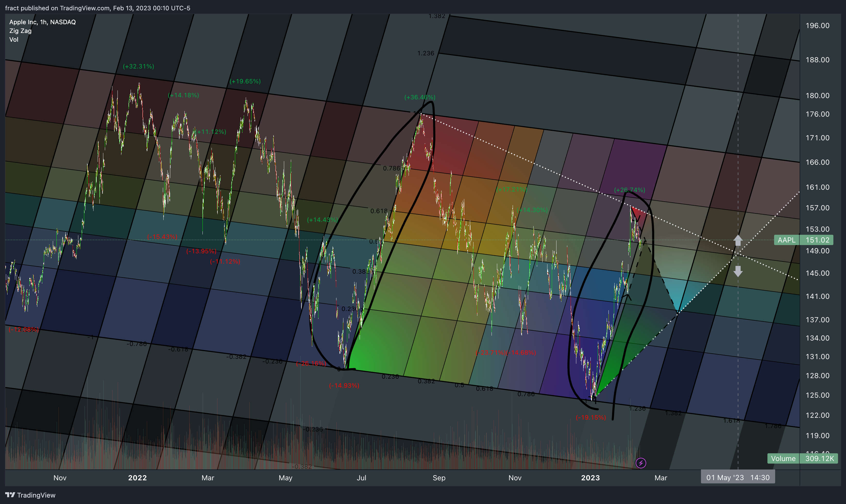
Task: Click the (+19.65%) zig zag label
Action: pyautogui.click(x=245, y=81)
